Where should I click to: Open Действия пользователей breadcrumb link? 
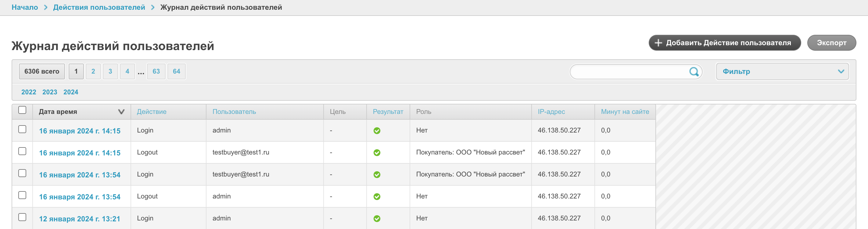click(x=99, y=7)
